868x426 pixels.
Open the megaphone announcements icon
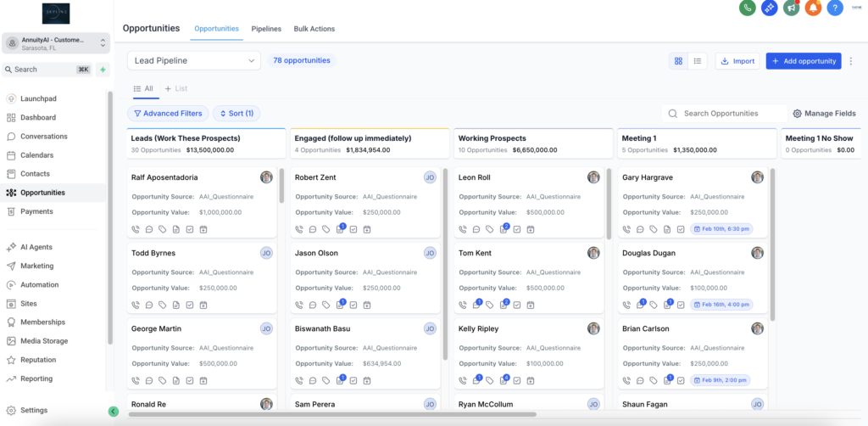click(791, 8)
